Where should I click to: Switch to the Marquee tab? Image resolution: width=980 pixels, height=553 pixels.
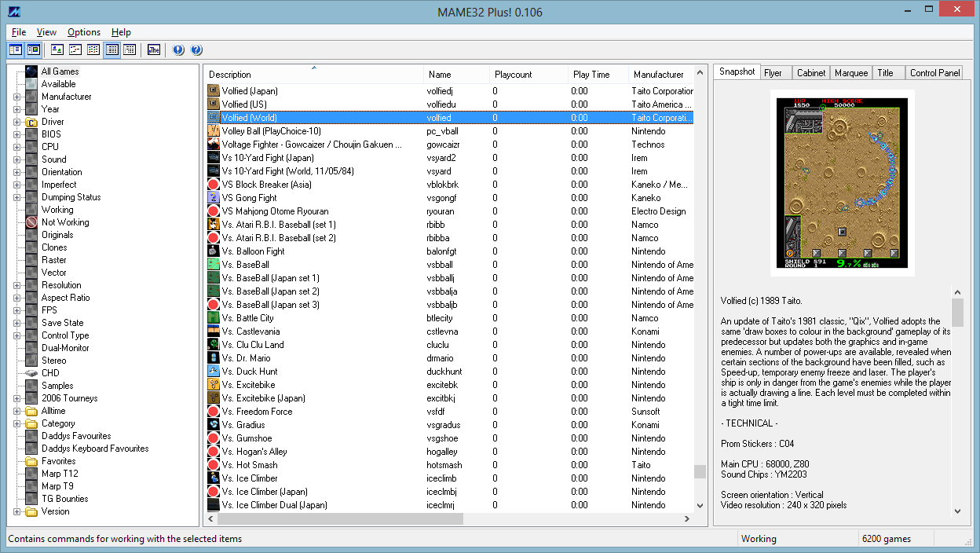(851, 72)
